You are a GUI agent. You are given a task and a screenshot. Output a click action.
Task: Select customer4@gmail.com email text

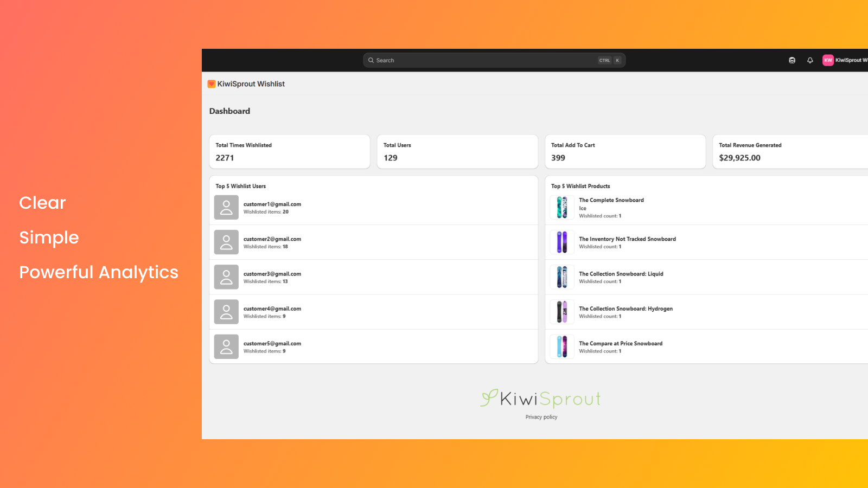272,309
